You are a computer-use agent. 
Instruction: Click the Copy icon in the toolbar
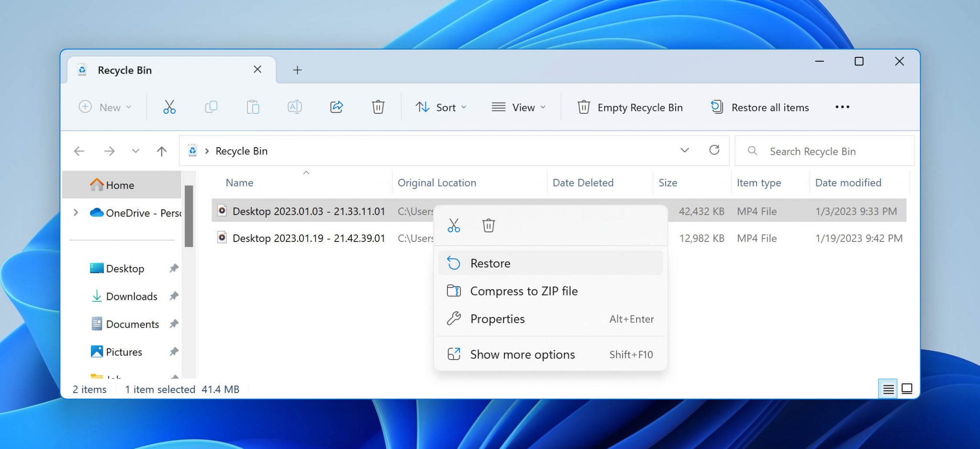tap(211, 107)
